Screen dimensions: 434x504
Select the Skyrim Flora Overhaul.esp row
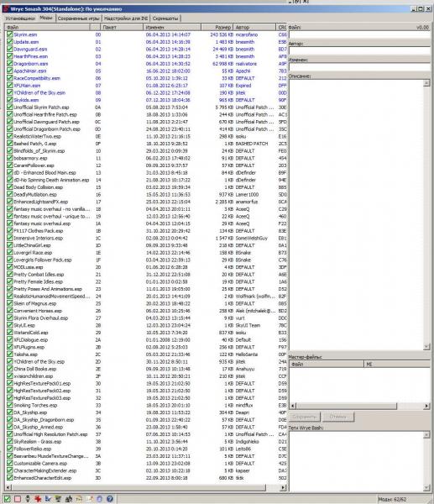[147, 318]
